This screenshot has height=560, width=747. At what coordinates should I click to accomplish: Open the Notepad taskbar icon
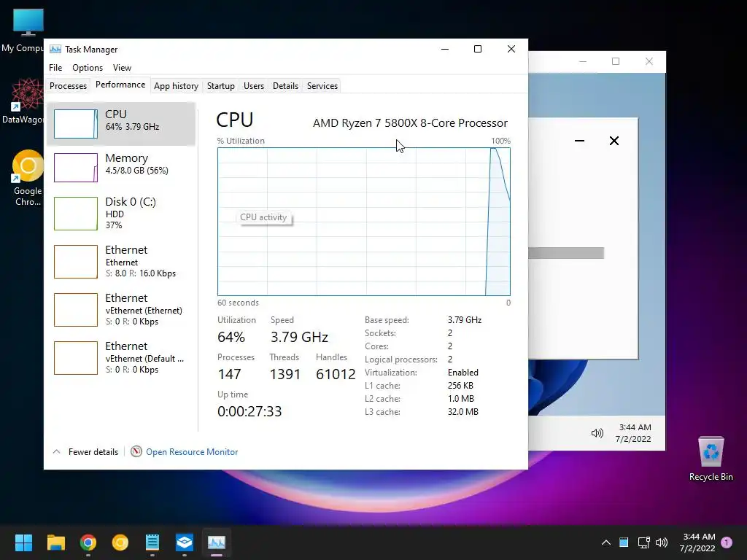click(x=152, y=542)
